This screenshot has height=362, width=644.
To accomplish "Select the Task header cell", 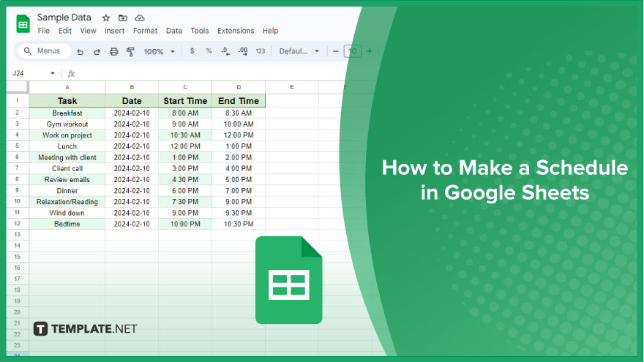I will click(67, 101).
